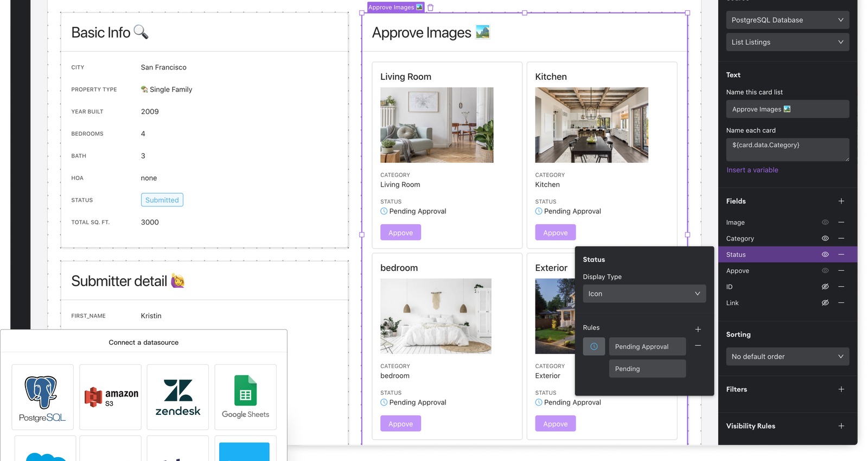Click the San Francisco city value
Viewport: 868px width, 461px height.
click(164, 67)
